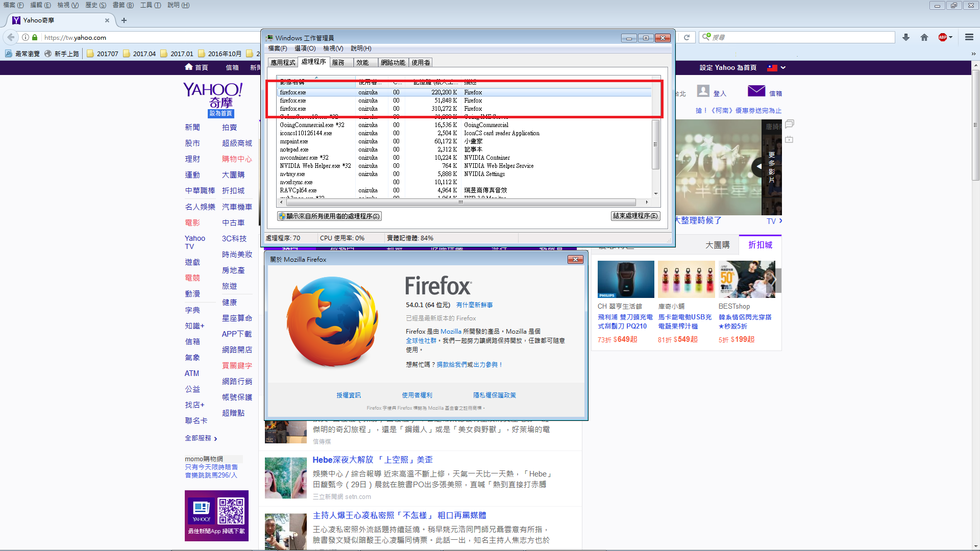Click the green padlock in address bar
This screenshot has width=980, height=551.
[35, 37]
